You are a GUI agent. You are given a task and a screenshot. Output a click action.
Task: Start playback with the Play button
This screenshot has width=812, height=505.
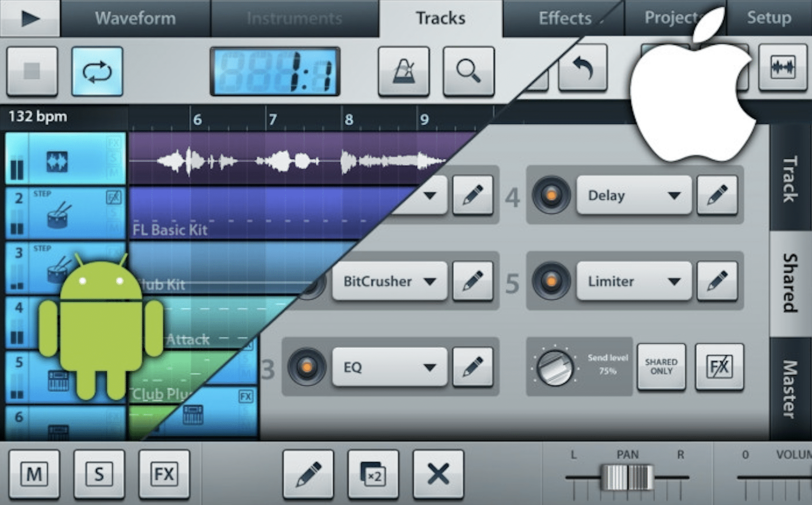(30, 18)
